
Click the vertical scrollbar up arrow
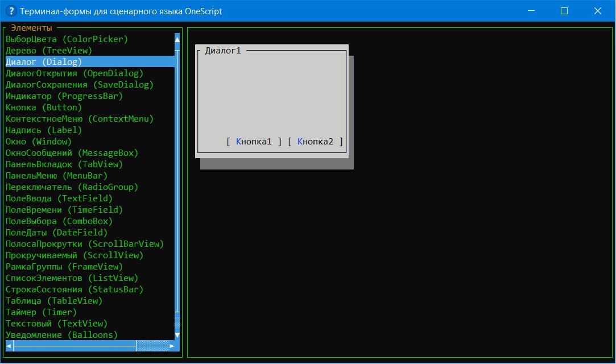pos(177,39)
